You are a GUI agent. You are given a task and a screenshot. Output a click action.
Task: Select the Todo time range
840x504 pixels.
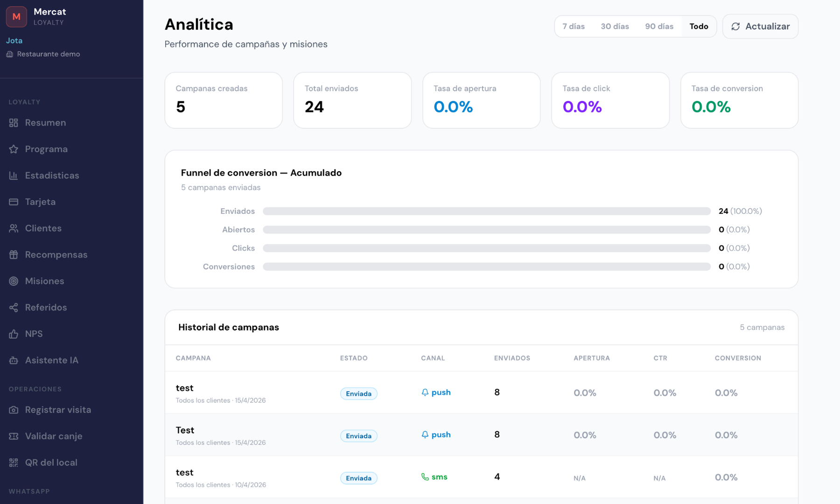pyautogui.click(x=699, y=27)
